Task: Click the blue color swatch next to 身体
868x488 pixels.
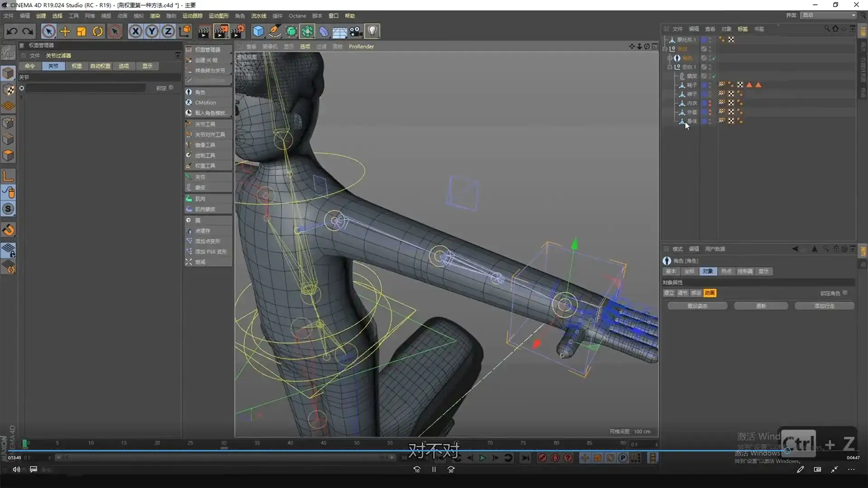Action: [704, 121]
